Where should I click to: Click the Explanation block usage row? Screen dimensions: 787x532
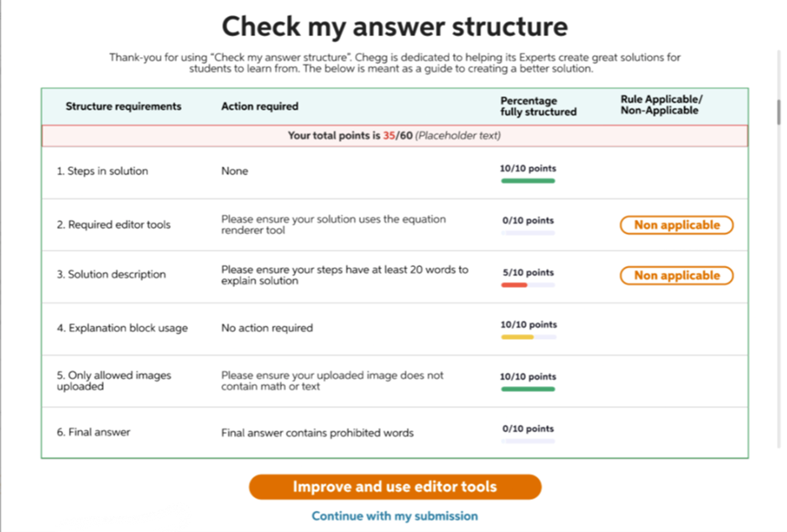tap(336, 328)
